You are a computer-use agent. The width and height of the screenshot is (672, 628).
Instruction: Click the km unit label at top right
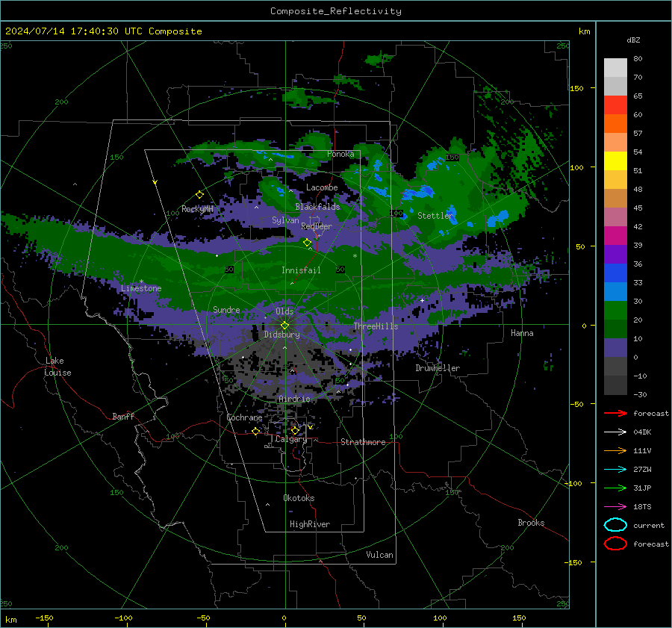[584, 31]
